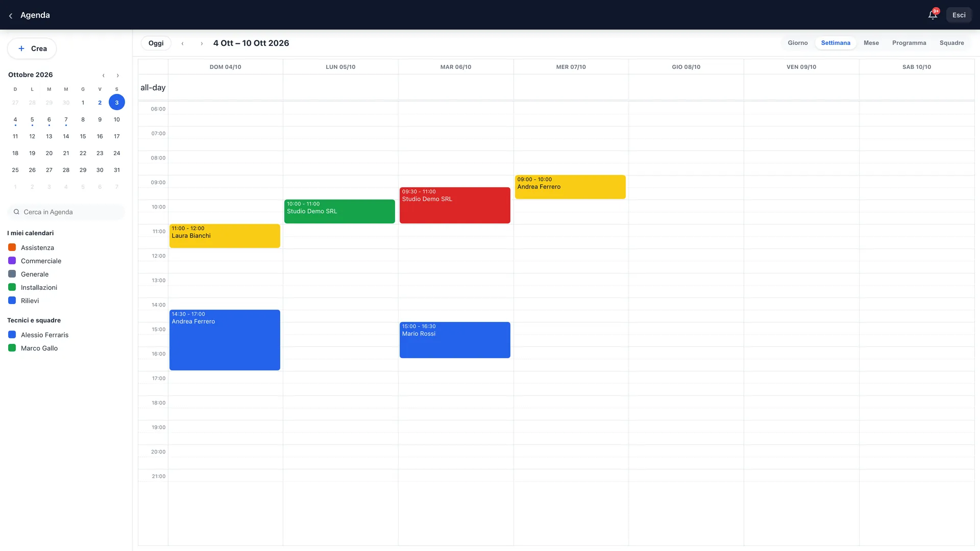Viewport: 980px width, 551px height.
Task: Open red Studio Demo SRL 09:30 event
Action: coord(455,205)
